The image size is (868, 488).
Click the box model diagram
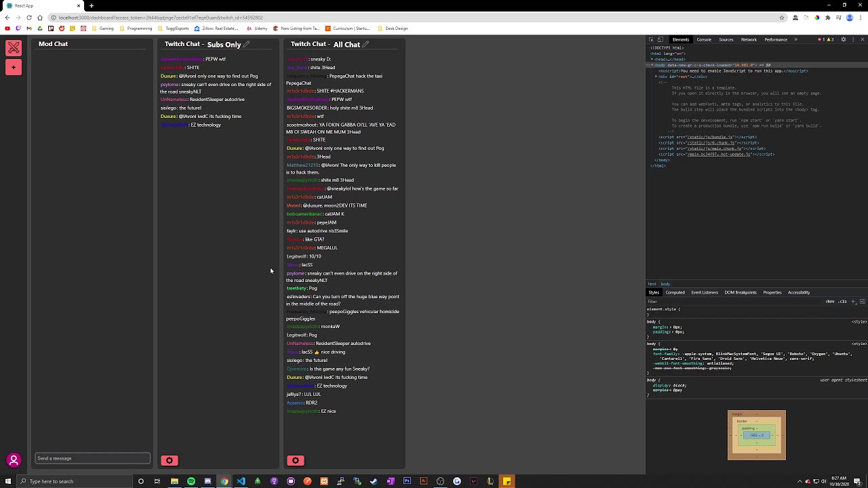(x=757, y=435)
